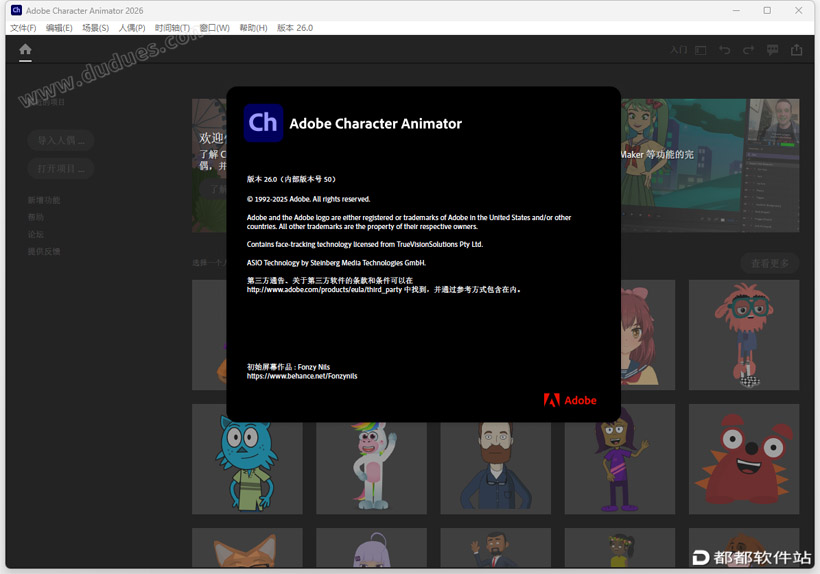The image size is (820, 574).
Task: Open the 文件(F) menu
Action: tap(23, 28)
